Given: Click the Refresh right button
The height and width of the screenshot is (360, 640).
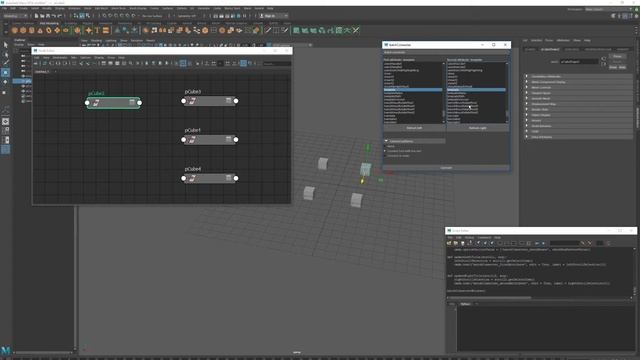Looking at the screenshot, I should [x=478, y=128].
